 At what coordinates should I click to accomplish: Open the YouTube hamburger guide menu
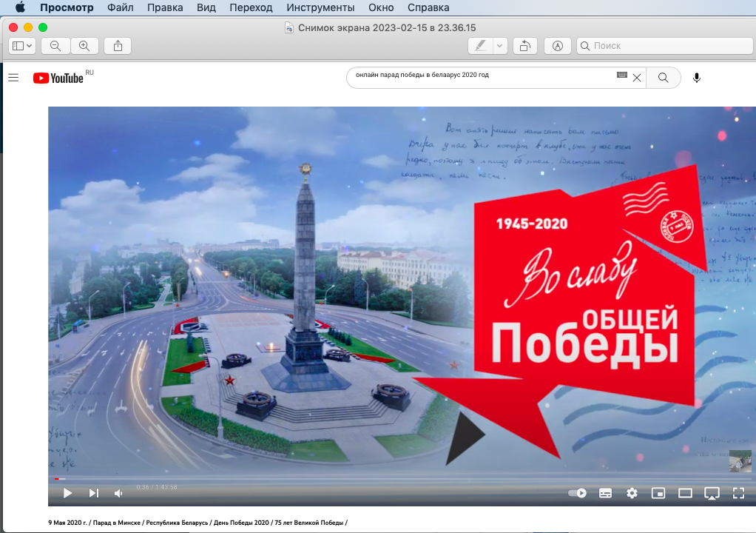click(13, 78)
